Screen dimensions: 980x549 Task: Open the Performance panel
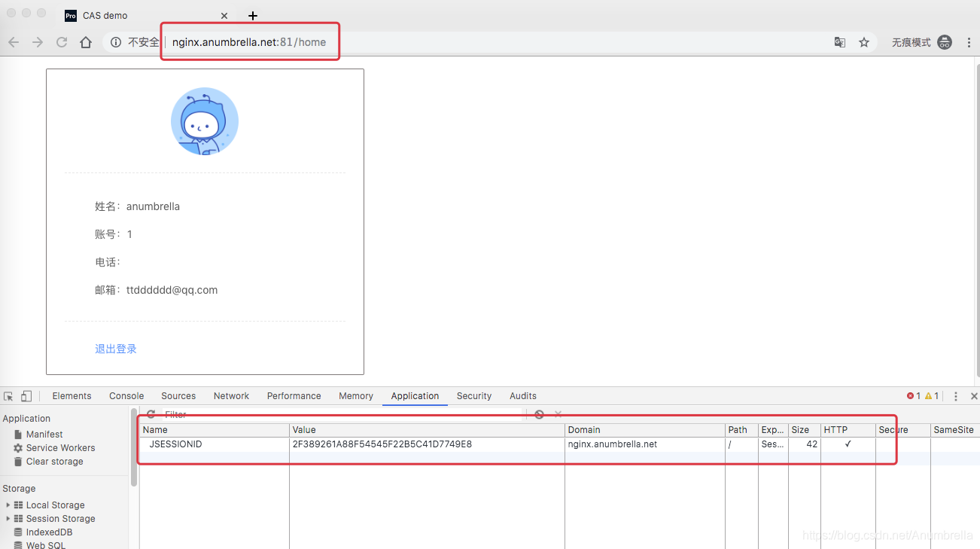[x=294, y=396]
